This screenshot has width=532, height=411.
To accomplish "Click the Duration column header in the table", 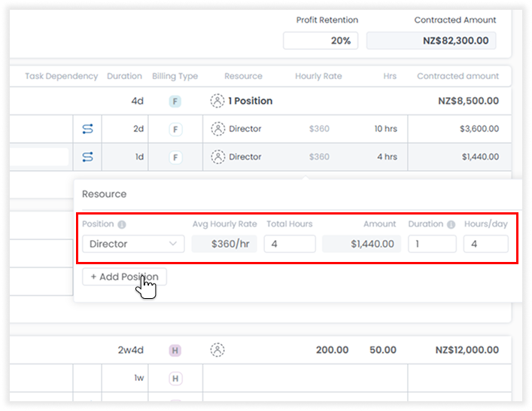I will coord(124,76).
